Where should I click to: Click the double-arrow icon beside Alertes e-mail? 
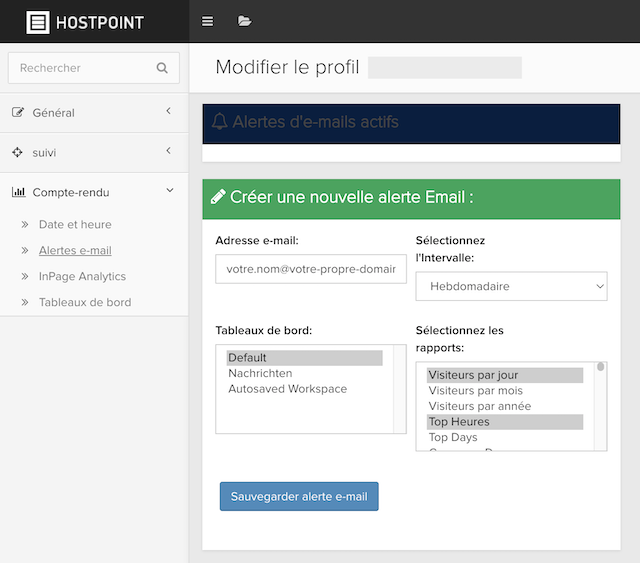pyautogui.click(x=25, y=250)
